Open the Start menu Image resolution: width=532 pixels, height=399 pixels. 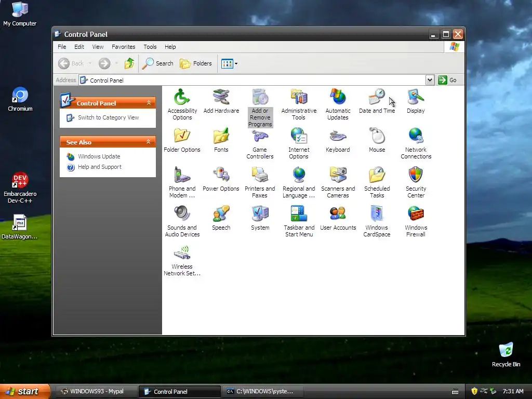(25, 391)
